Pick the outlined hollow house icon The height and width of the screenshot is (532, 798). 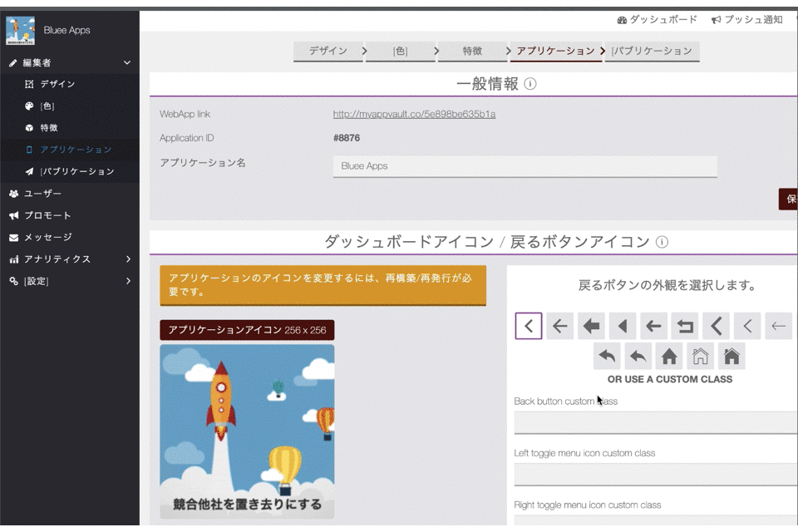point(700,357)
